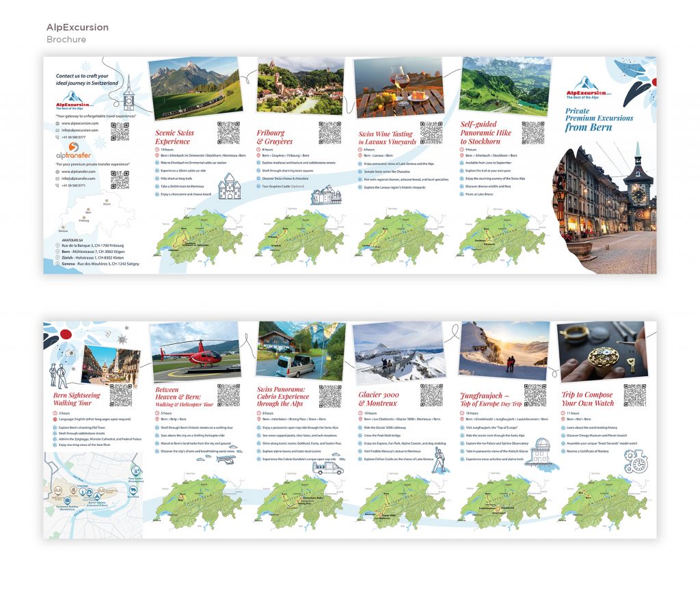This screenshot has width=700, height=595.
Task: Click the info@alptransfer.com email address
Action: pos(79,178)
